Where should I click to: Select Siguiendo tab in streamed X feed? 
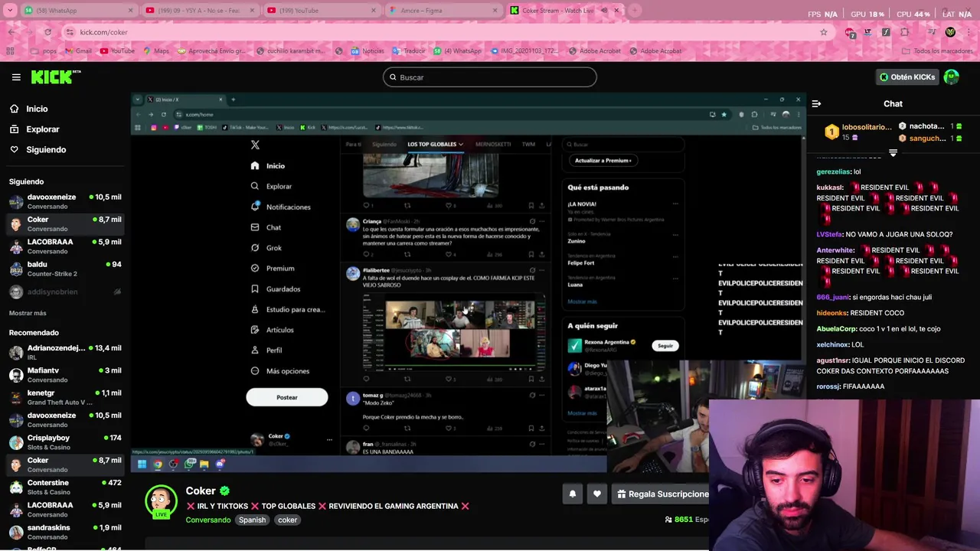pyautogui.click(x=384, y=144)
